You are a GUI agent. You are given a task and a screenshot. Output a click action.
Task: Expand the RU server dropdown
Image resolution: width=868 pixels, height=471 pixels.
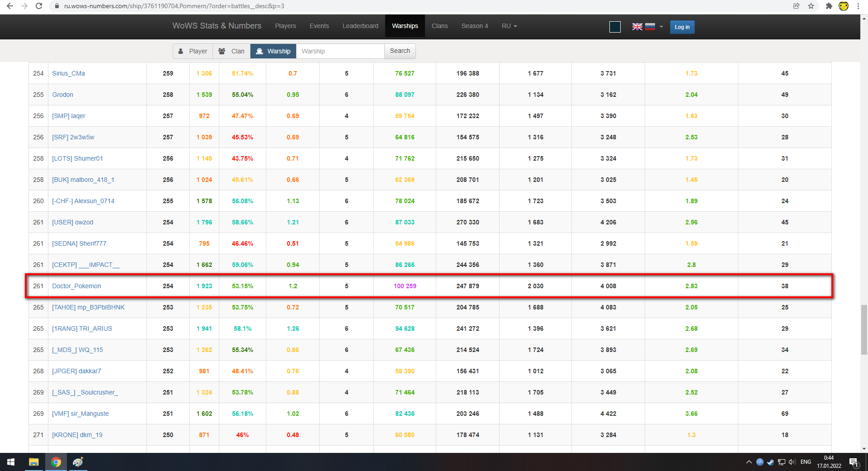[509, 26]
